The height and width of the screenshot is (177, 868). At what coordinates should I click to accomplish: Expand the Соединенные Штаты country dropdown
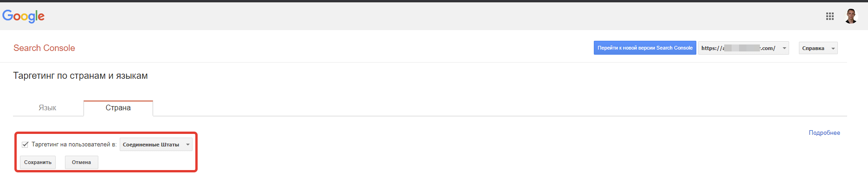click(156, 145)
